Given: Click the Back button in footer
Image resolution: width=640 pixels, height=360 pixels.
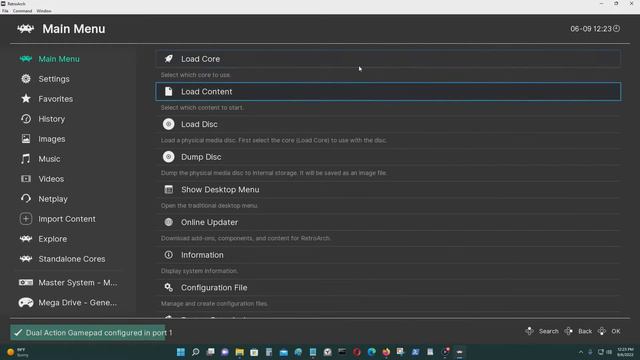Looking at the screenshot, I should [x=578, y=331].
